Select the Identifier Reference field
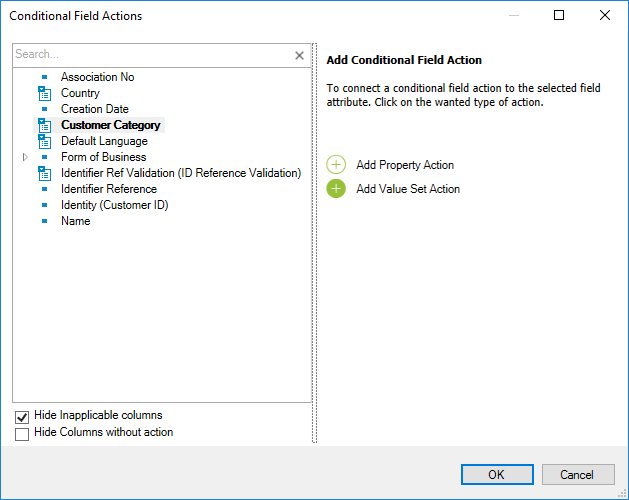The width and height of the screenshot is (629, 500). pos(109,189)
